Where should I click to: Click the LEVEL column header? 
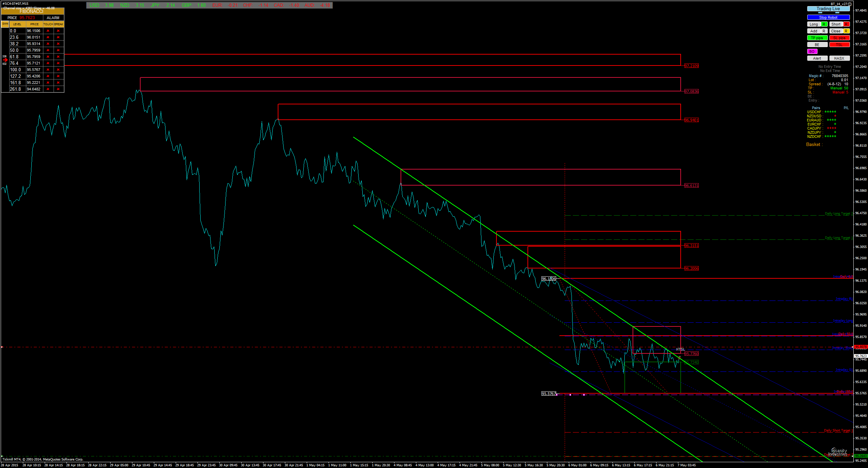coord(17,24)
